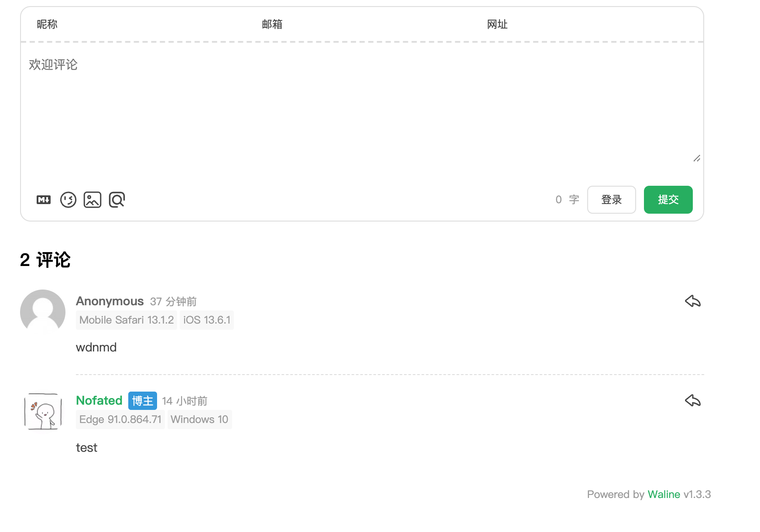Reply to Nofated's comment
The height and width of the screenshot is (532, 760).
[693, 400]
